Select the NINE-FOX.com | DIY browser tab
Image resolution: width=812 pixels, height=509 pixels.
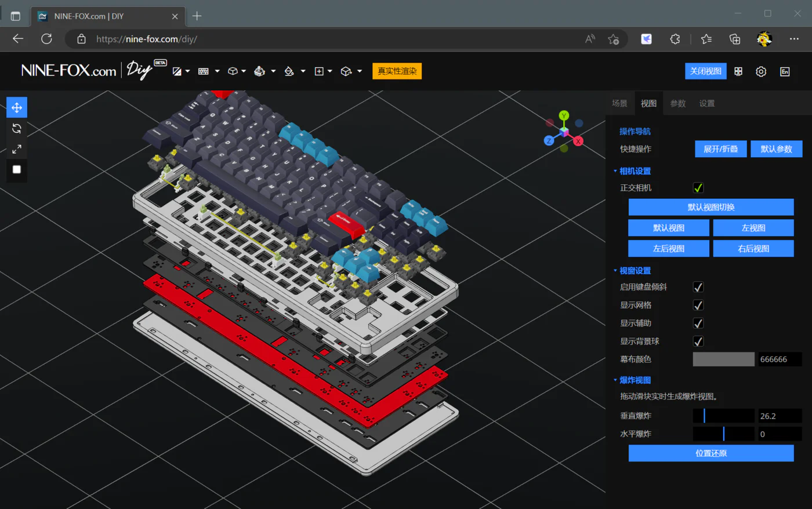pyautogui.click(x=107, y=16)
